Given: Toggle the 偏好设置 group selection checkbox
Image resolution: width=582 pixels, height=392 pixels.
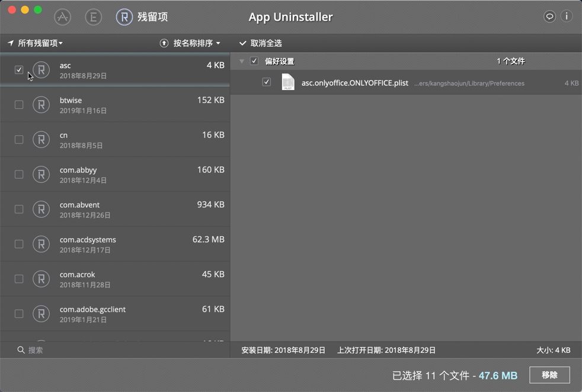Looking at the screenshot, I should coord(254,61).
